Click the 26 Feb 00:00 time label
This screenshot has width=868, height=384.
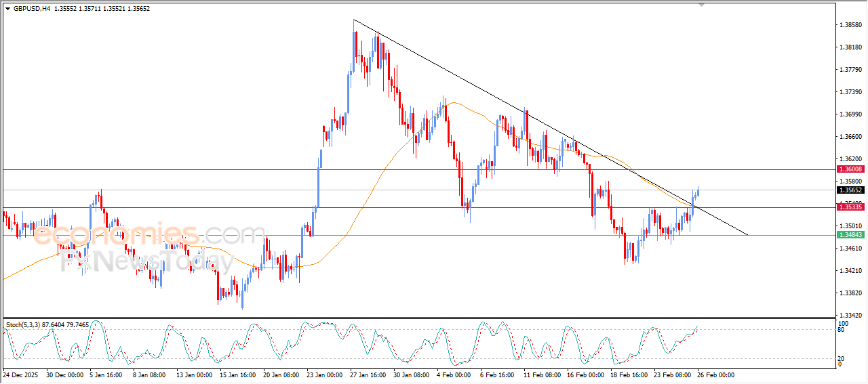[x=716, y=375]
